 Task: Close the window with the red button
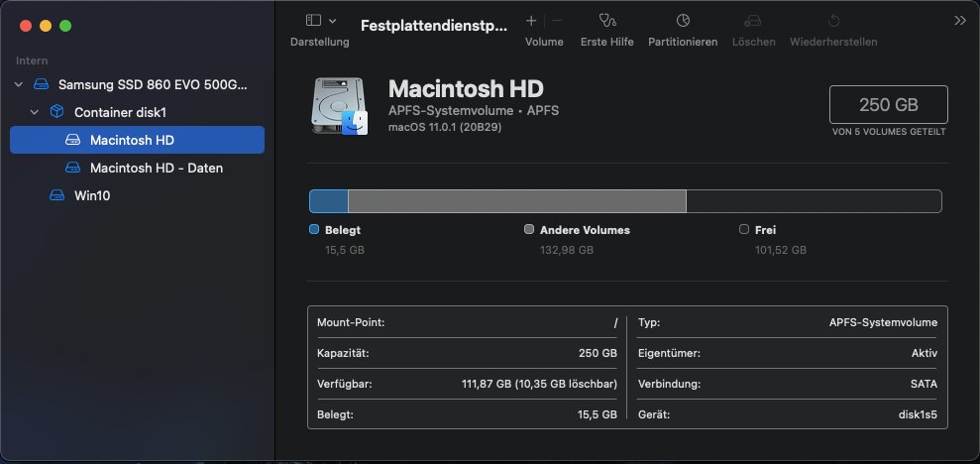(x=26, y=26)
